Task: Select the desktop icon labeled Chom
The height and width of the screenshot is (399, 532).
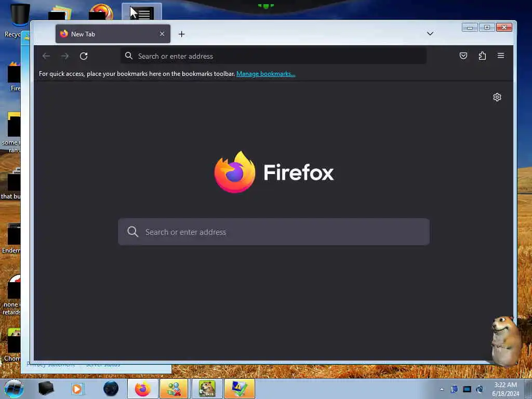Action: (x=12, y=345)
